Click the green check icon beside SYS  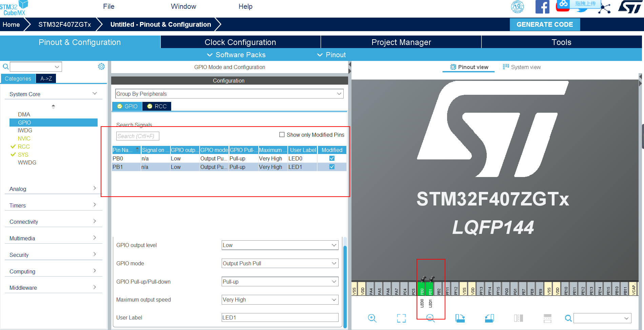(13, 155)
